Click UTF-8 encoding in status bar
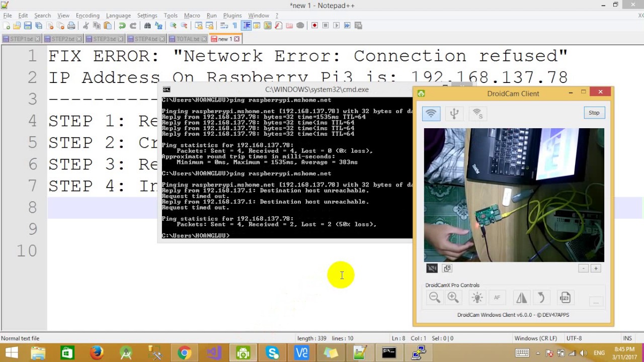This screenshot has height=362, width=644. (574, 338)
